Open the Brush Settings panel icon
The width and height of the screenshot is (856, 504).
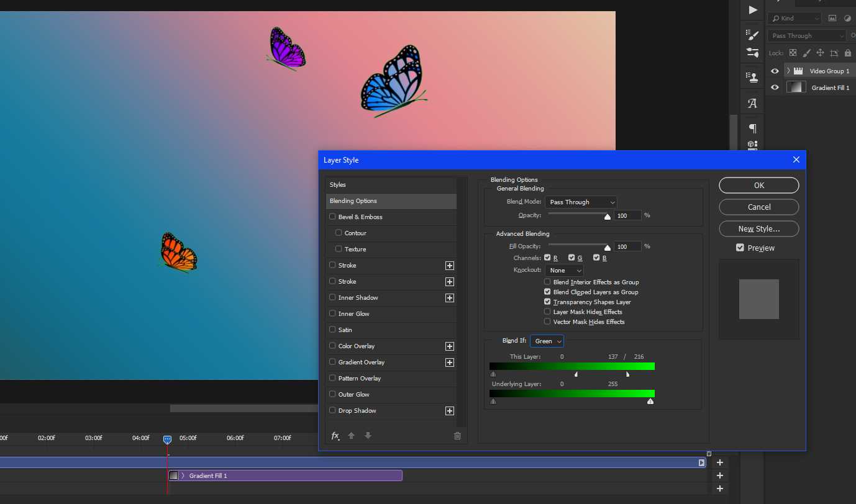[x=752, y=35]
